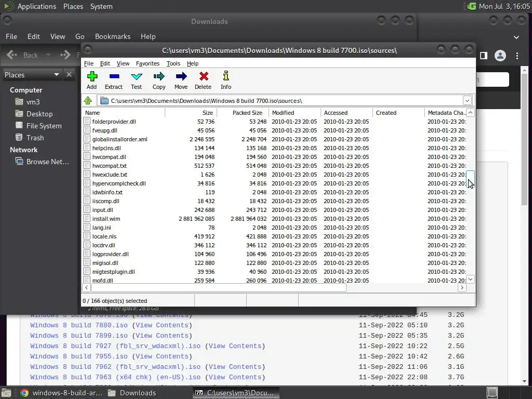The image size is (532, 399).
Task: Click the file list scroll up arrow
Action: [471, 113]
